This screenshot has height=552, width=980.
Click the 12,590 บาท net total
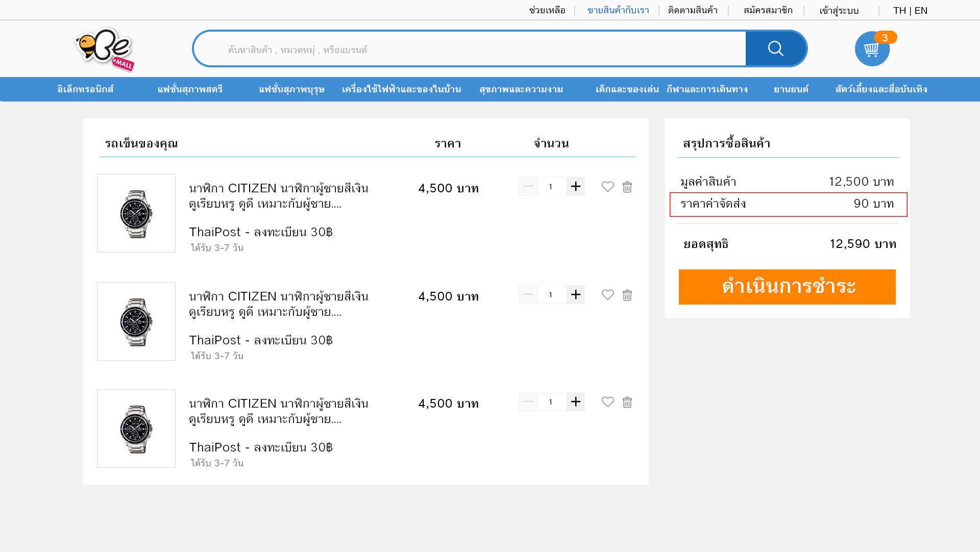click(x=863, y=244)
